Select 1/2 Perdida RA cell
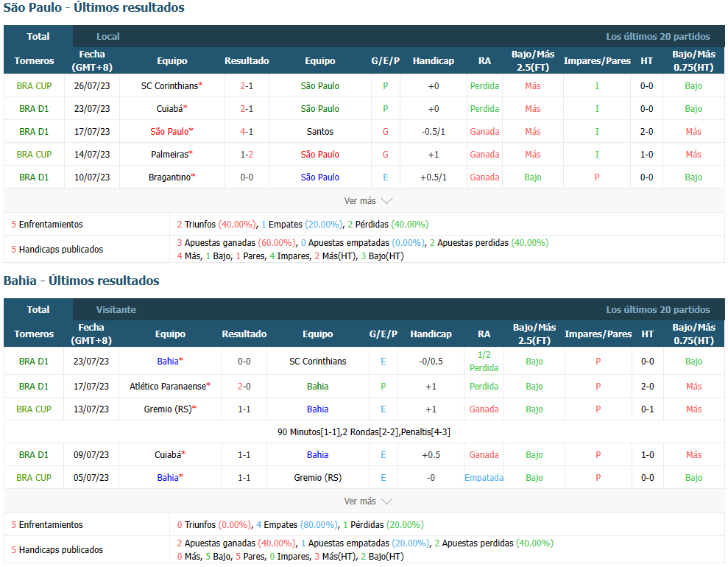This screenshot has width=728, height=567. coord(484,361)
